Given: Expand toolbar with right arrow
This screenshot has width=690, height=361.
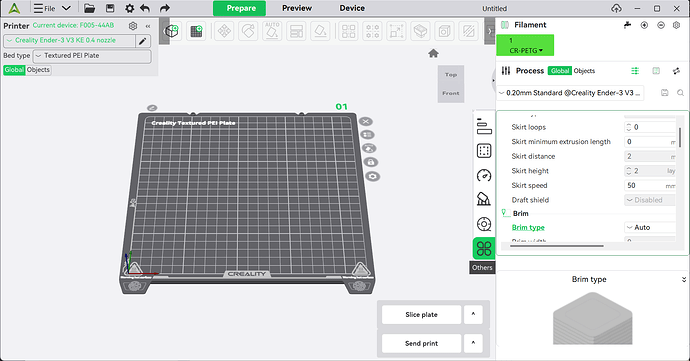Looking at the screenshot, I should (x=489, y=31).
